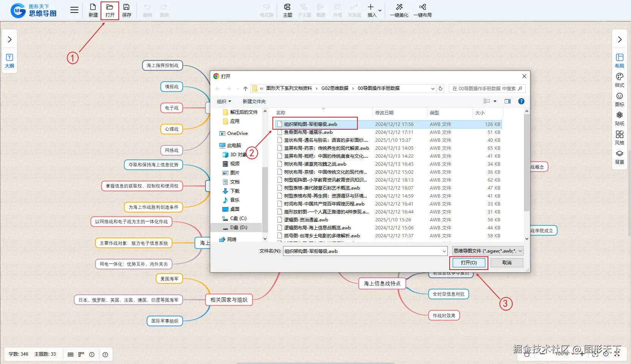
Task: Select the 海上信息战特点 mind map node
Action: point(382,284)
